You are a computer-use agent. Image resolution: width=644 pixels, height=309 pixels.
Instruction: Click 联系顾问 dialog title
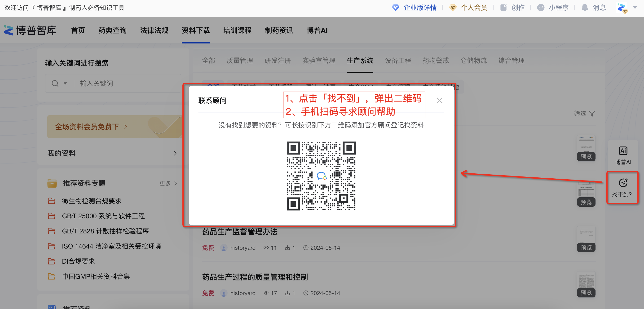point(212,100)
